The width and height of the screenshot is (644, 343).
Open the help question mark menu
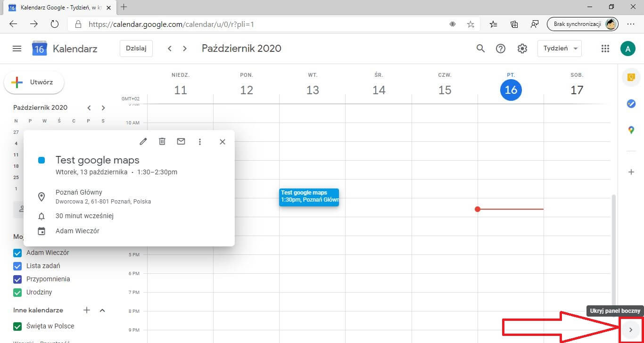(x=501, y=49)
